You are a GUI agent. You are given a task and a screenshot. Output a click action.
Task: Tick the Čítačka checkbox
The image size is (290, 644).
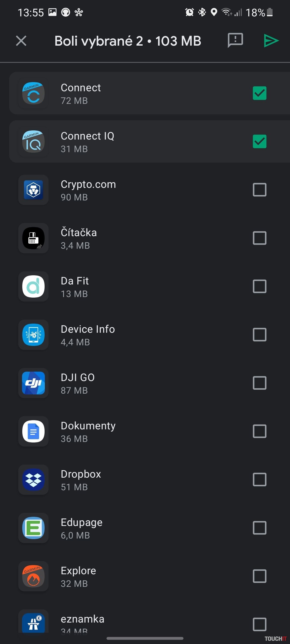(259, 238)
